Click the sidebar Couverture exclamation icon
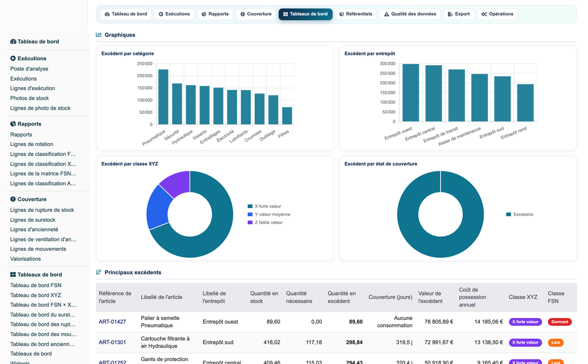The height and width of the screenshot is (364, 588). (x=13, y=199)
